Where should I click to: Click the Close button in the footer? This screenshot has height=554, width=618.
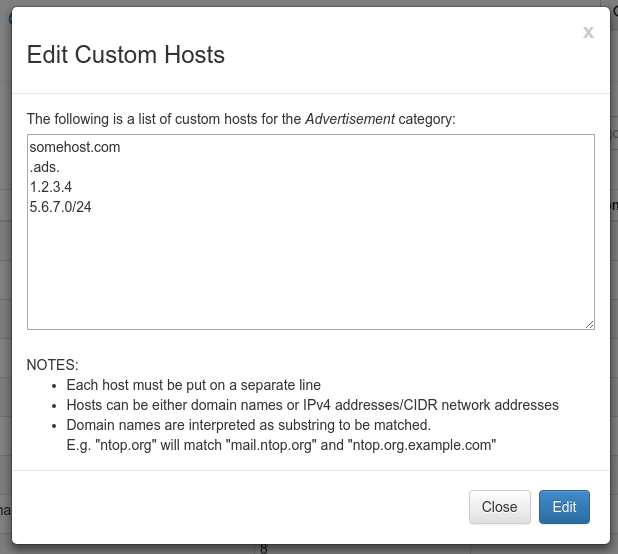[499, 507]
